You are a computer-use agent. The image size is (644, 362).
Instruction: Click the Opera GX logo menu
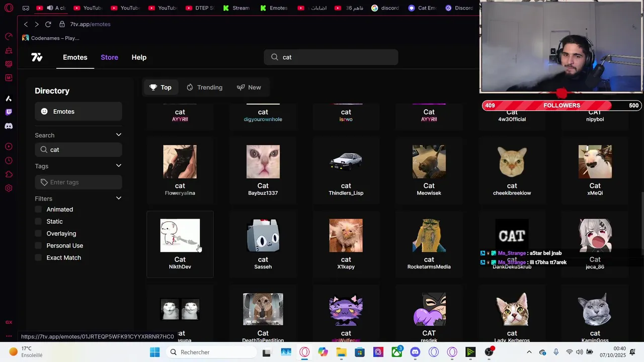pos(9,8)
